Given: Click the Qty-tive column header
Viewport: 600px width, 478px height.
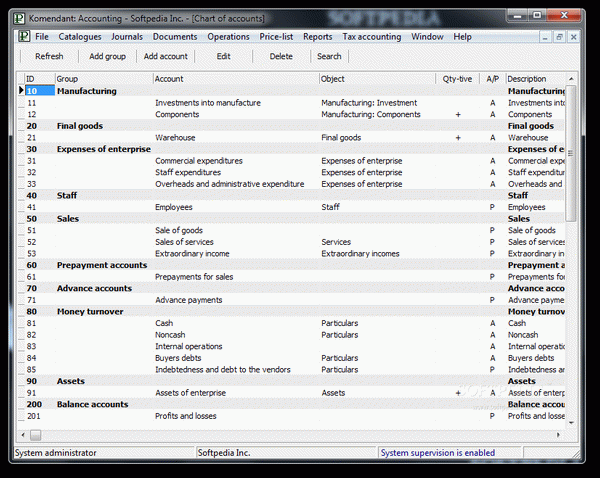Looking at the screenshot, I should 457,79.
